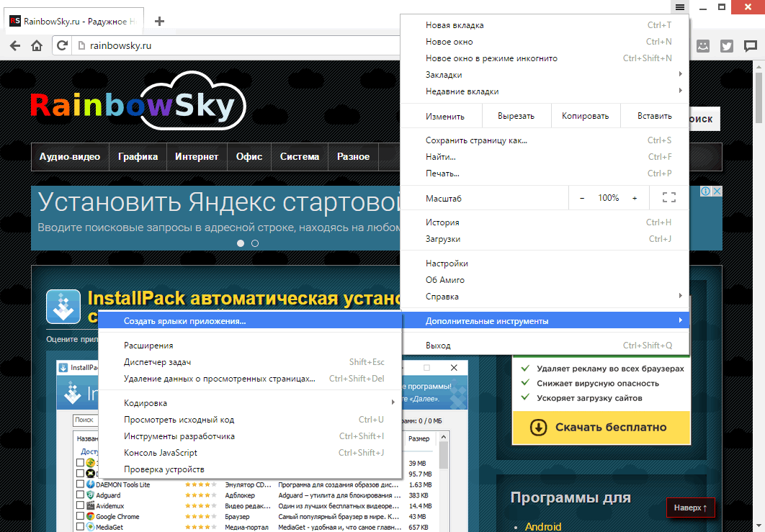This screenshot has height=532, width=765.
Task: Zoom out with the minus button
Action: click(x=582, y=198)
